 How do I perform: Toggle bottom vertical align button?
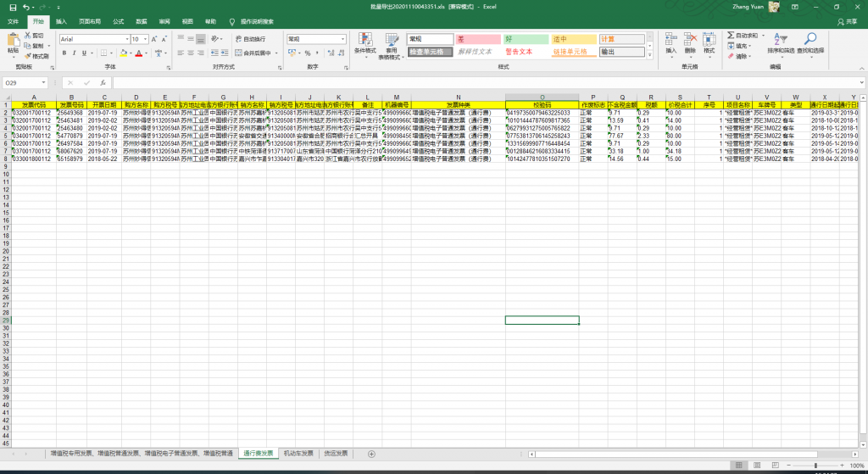200,39
